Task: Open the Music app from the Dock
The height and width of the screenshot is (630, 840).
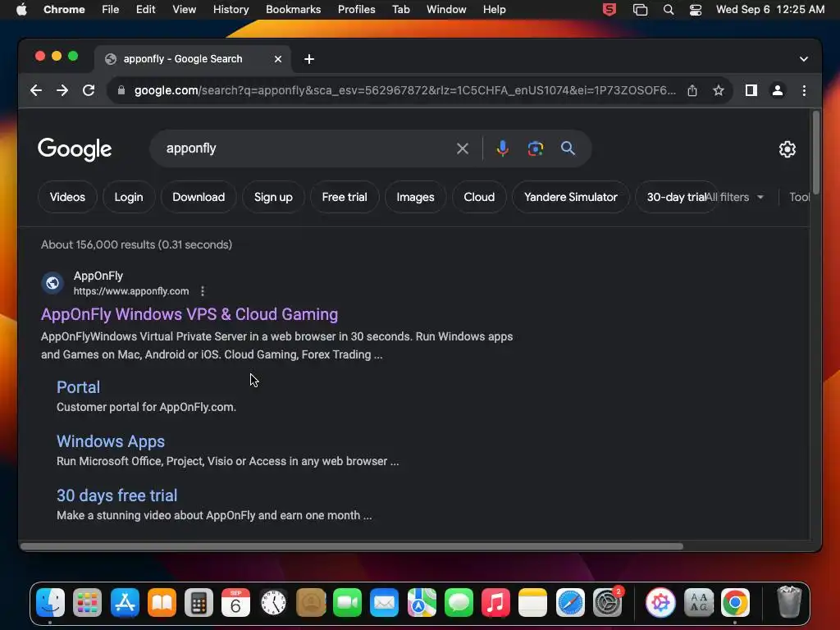Action: pos(495,602)
